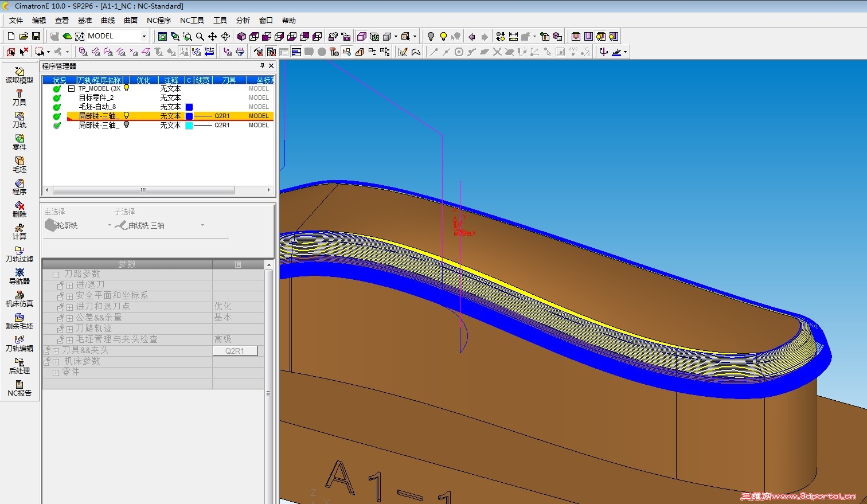Viewport: 867px width, 504px height.
Task: Open the NC程序 menu
Action: [x=159, y=20]
